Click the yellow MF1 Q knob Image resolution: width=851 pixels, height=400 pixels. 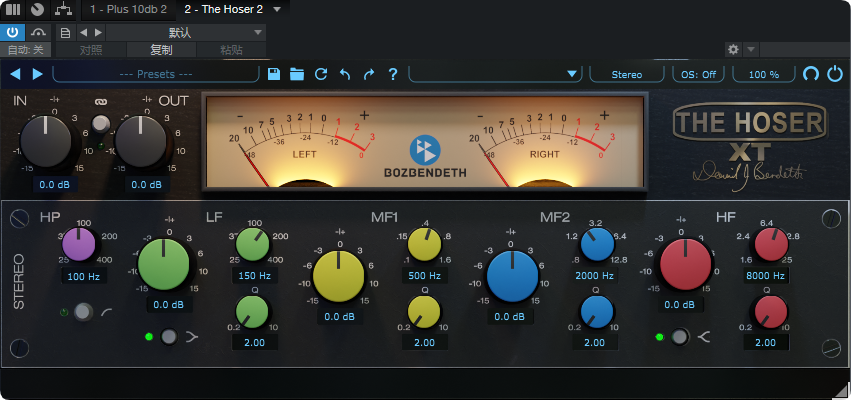[x=423, y=312]
